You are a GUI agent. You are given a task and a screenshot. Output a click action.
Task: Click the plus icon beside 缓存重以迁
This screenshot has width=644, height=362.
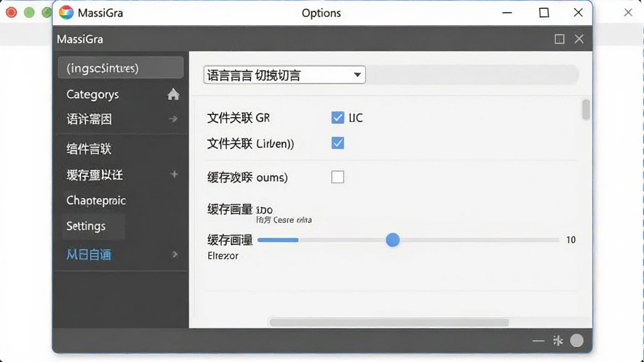click(x=174, y=175)
